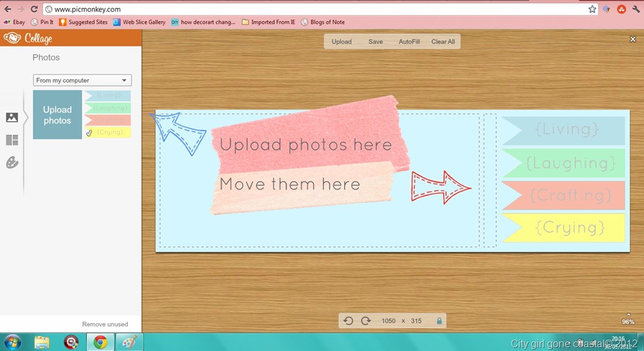Open the Pin It bookmark
The image size is (644, 351).
coord(42,22)
